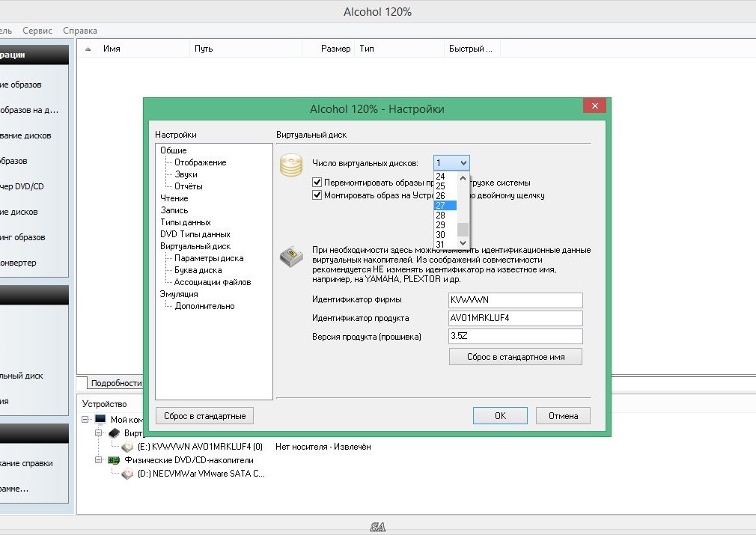
Task: Select 25 in the drive count list
Action: click(445, 186)
